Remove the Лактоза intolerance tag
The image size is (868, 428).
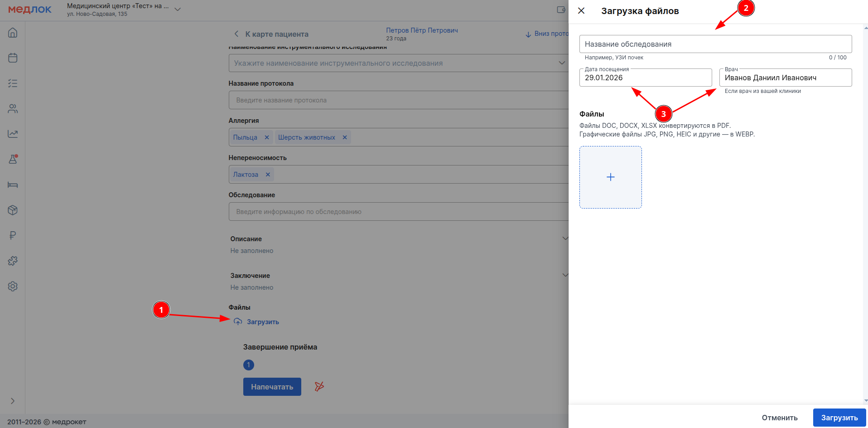point(268,175)
